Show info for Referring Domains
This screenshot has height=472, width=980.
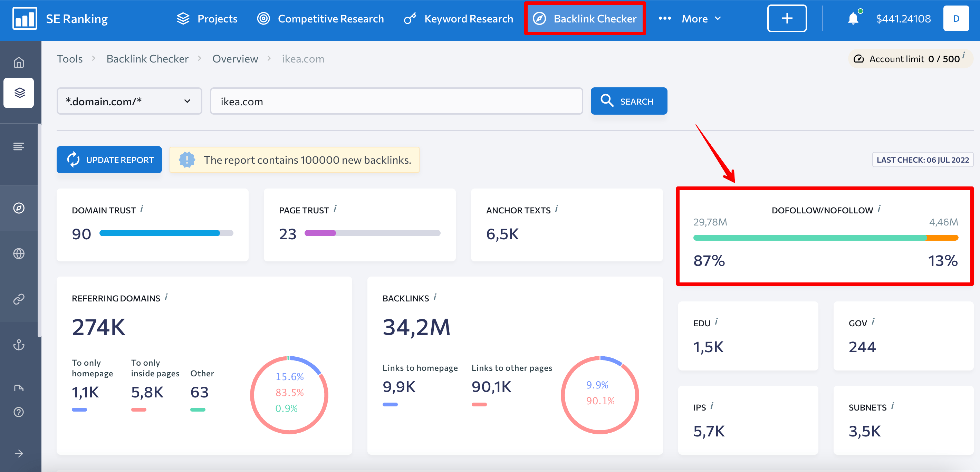click(167, 297)
